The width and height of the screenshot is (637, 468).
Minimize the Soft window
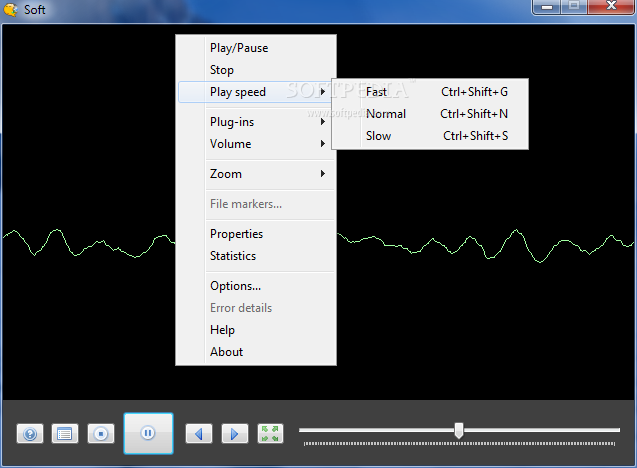[x=547, y=7]
